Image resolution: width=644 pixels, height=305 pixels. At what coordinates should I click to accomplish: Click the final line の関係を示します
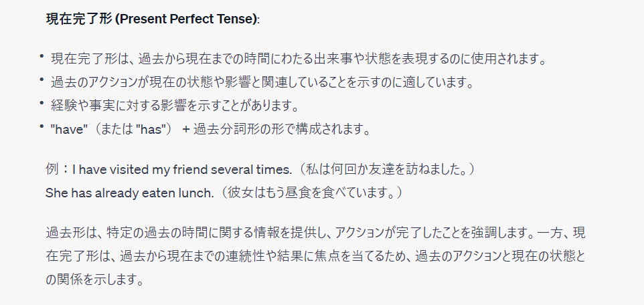[95, 280]
